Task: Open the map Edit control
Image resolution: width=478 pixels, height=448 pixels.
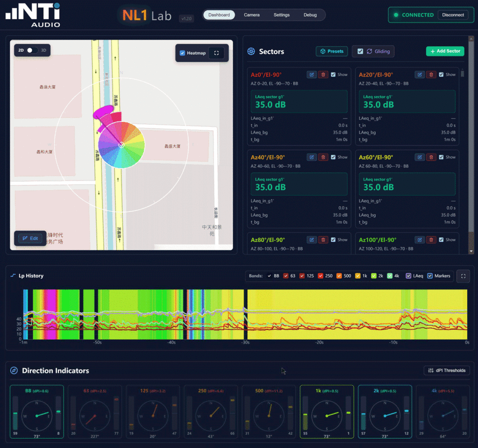Action: 30,238
